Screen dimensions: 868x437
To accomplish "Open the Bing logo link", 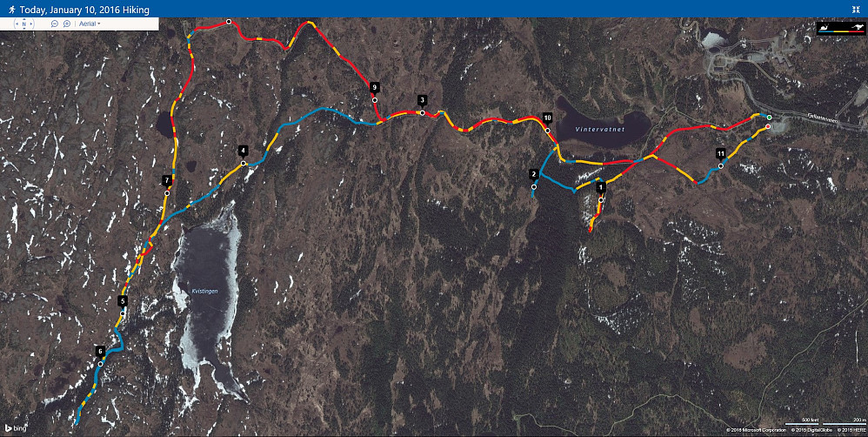I will tap(16, 428).
